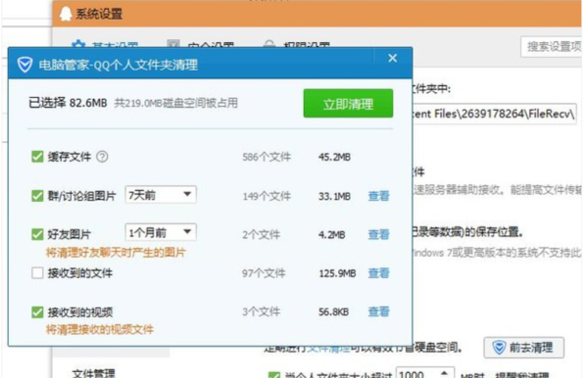
Task: Click 查看 link on the 125.9MB row
Action: click(378, 273)
